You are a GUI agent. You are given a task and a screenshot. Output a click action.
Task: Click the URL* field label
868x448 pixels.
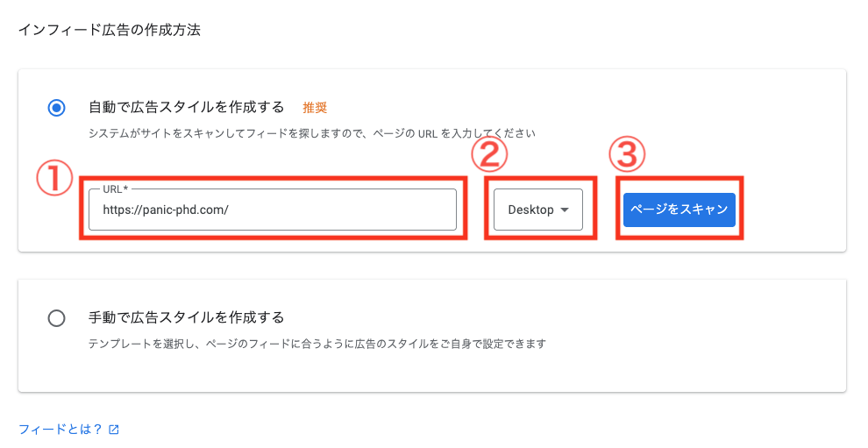coord(115,188)
